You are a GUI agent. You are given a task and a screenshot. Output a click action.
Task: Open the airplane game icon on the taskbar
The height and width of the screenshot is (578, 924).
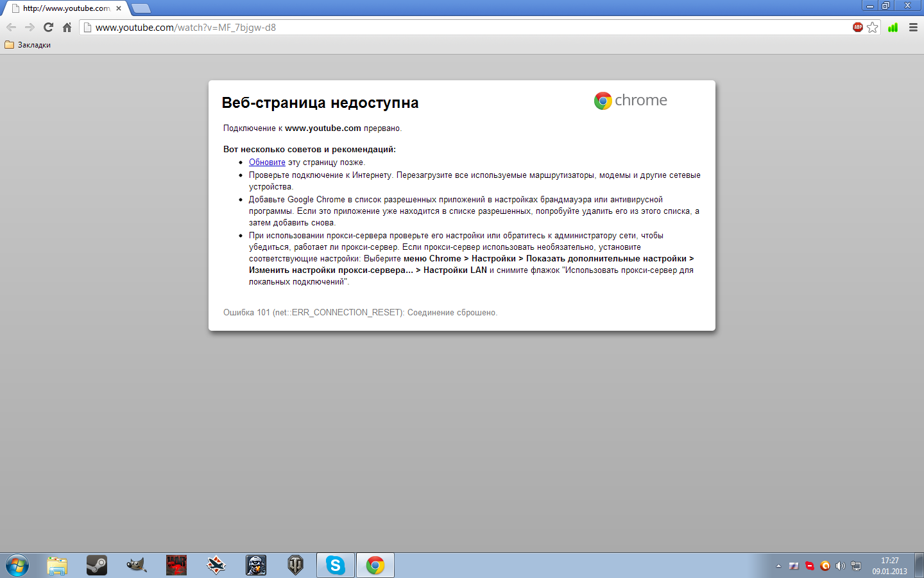pos(216,565)
